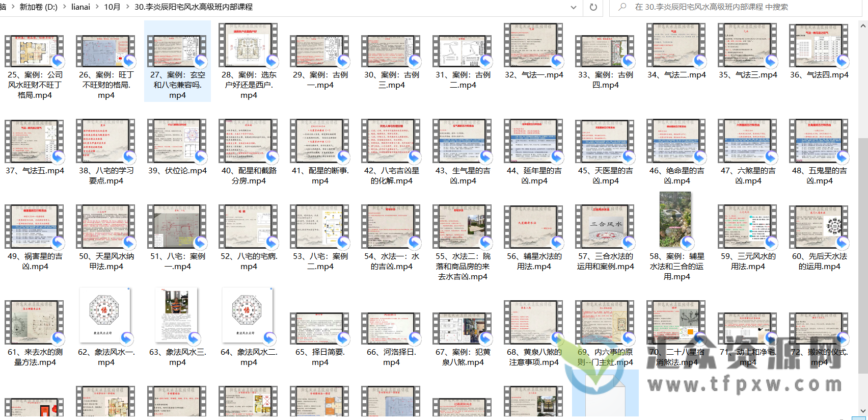
Task: Click the refresh icon beside the address bar
Action: click(593, 7)
